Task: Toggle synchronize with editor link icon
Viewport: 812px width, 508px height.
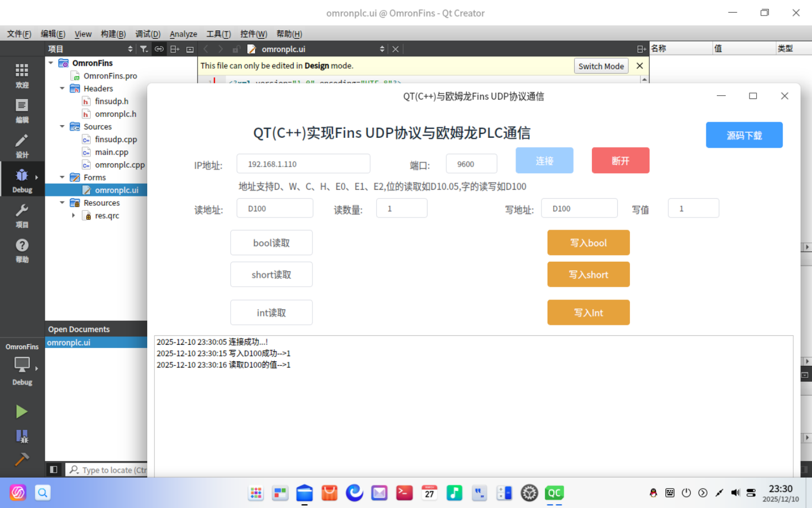Action: point(159,49)
